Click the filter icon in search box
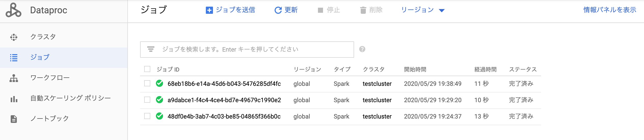Screen dimensions: 644x140 tap(151, 49)
